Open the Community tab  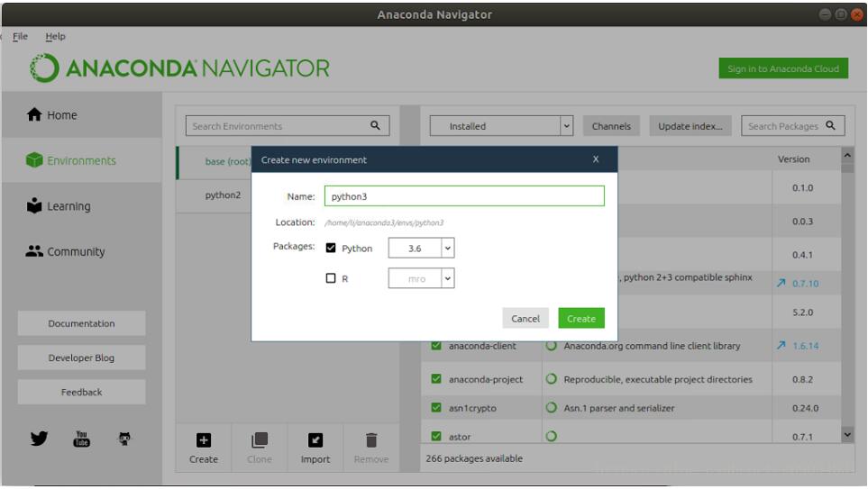click(x=82, y=251)
